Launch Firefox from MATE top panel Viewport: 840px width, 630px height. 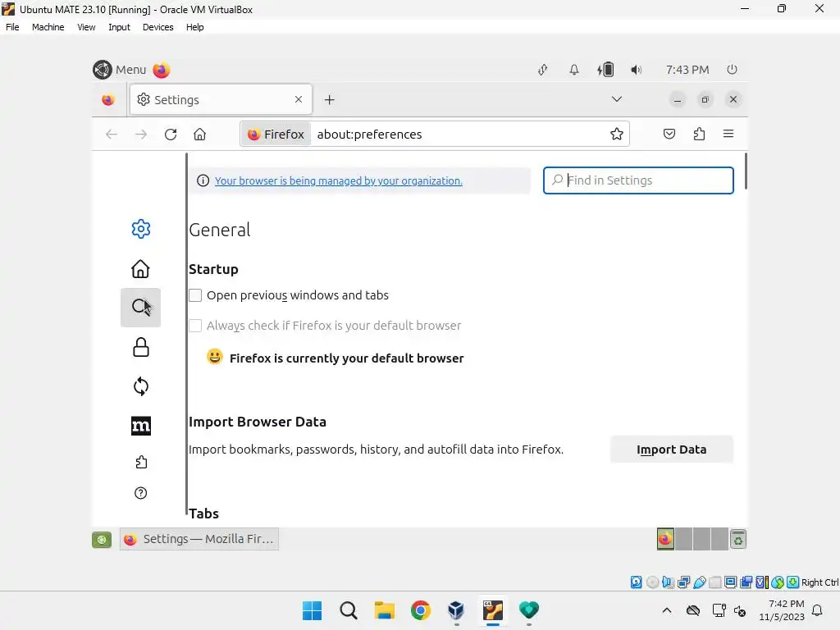162,70
